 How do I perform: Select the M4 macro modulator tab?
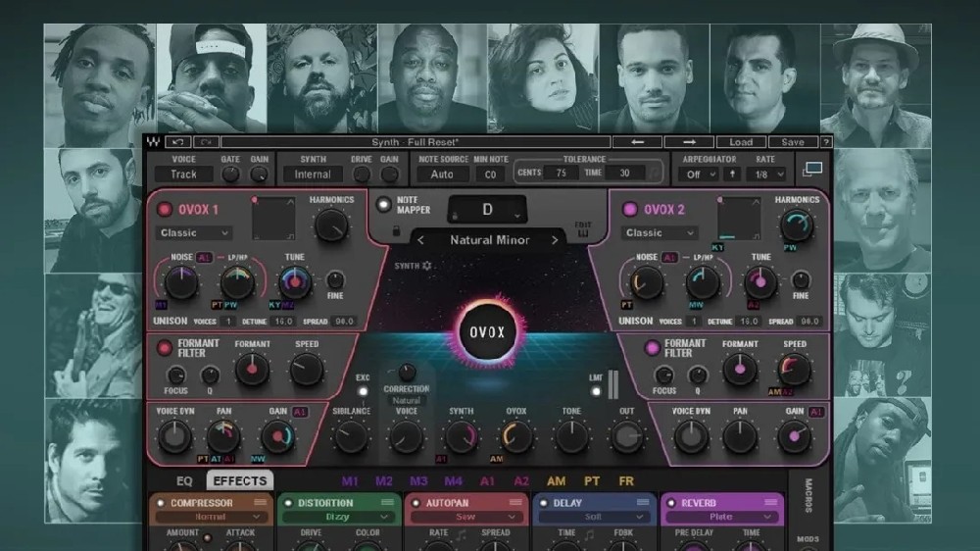tap(453, 481)
